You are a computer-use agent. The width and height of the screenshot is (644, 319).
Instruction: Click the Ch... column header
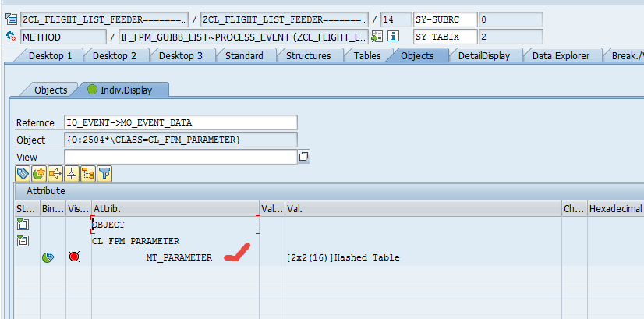coord(574,209)
